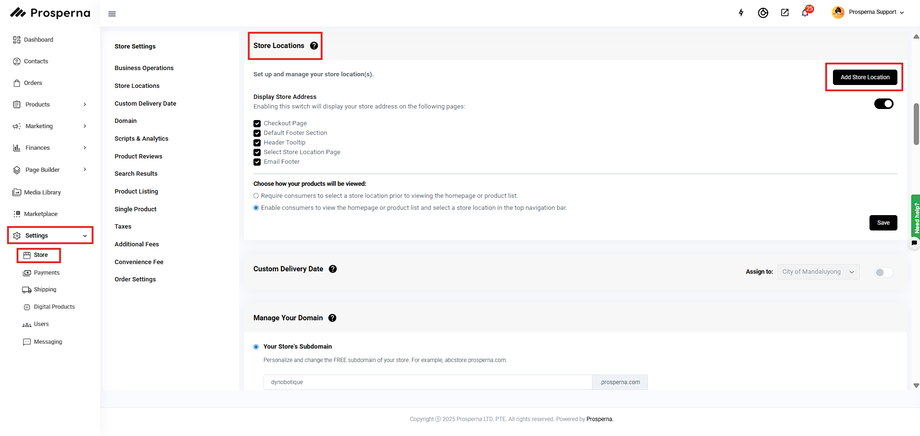Toggle the Display Store Address switch

(x=883, y=103)
